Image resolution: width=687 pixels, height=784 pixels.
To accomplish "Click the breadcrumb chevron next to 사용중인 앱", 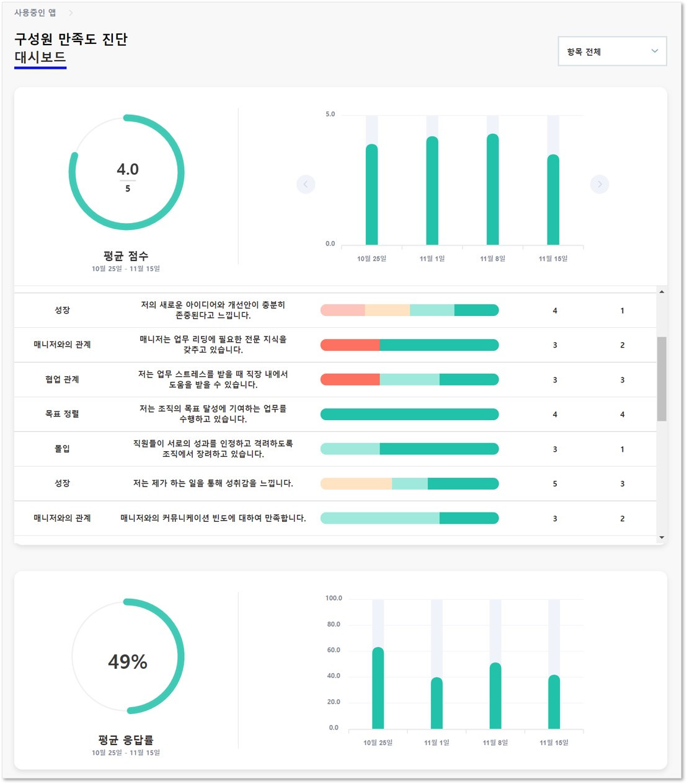I will point(71,11).
